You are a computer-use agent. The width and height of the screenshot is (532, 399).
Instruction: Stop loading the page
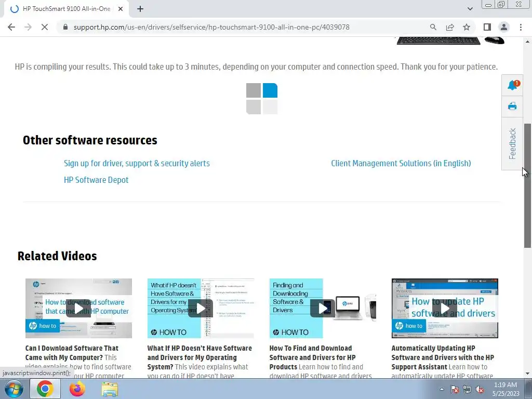click(x=45, y=27)
